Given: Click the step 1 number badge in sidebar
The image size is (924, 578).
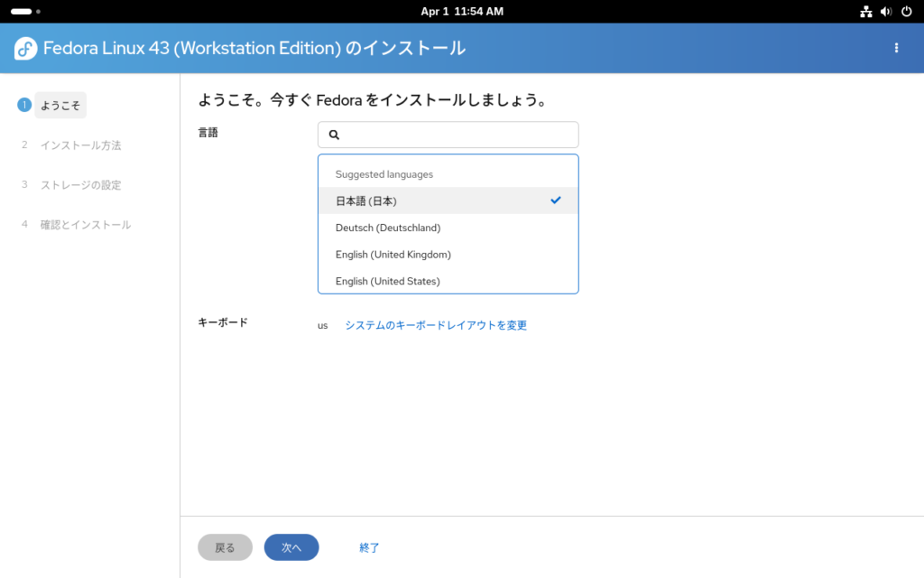Looking at the screenshot, I should coord(24,106).
